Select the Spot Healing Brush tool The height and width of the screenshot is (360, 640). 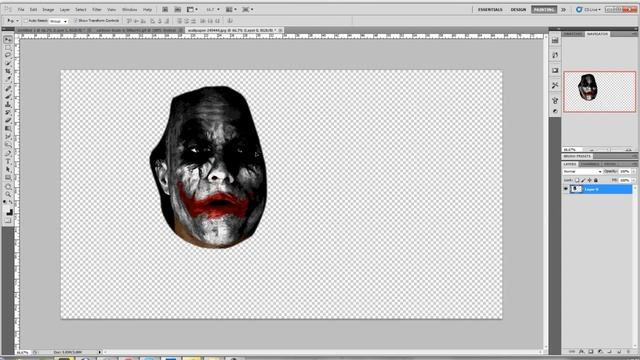coord(8,89)
